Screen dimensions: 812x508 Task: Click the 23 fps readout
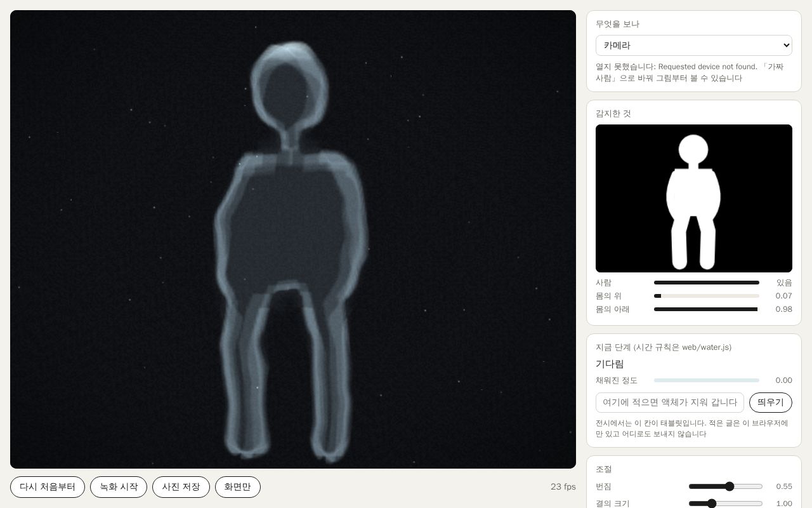pyautogui.click(x=563, y=487)
